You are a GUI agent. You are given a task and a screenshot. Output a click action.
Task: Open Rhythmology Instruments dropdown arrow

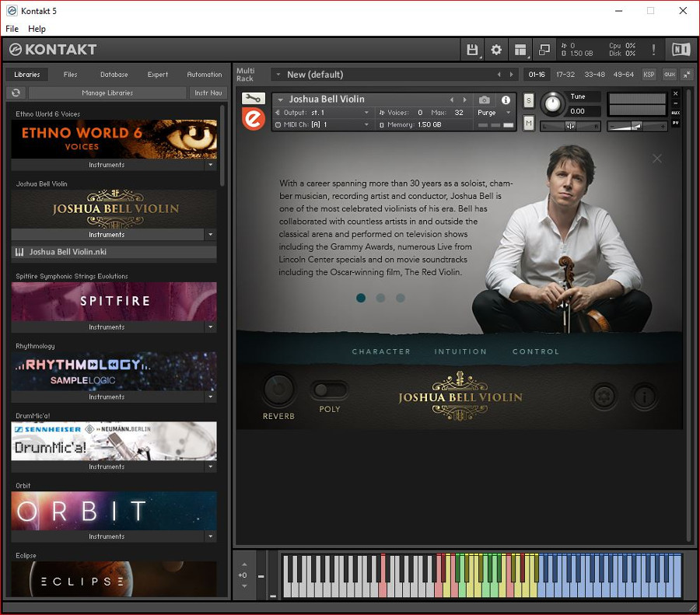(x=210, y=397)
